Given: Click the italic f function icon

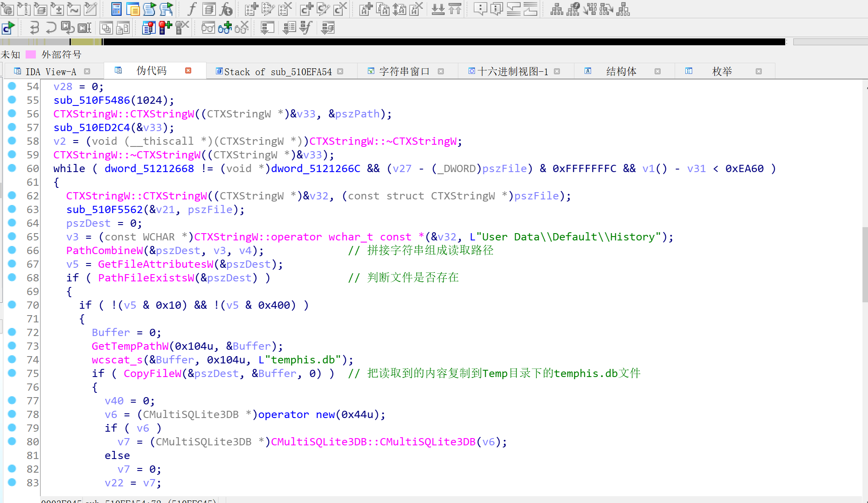Looking at the screenshot, I should tap(192, 9).
